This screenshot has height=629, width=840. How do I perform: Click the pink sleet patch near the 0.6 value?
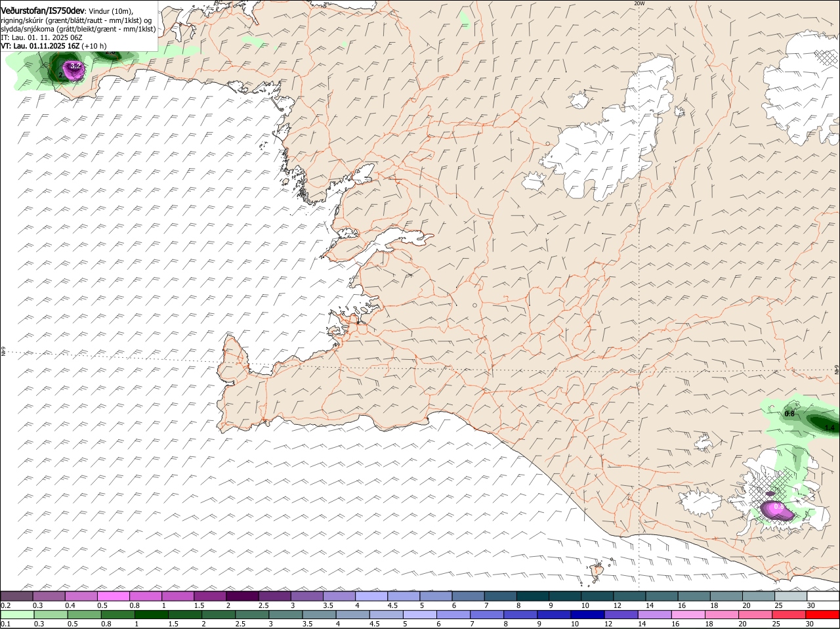point(778,510)
